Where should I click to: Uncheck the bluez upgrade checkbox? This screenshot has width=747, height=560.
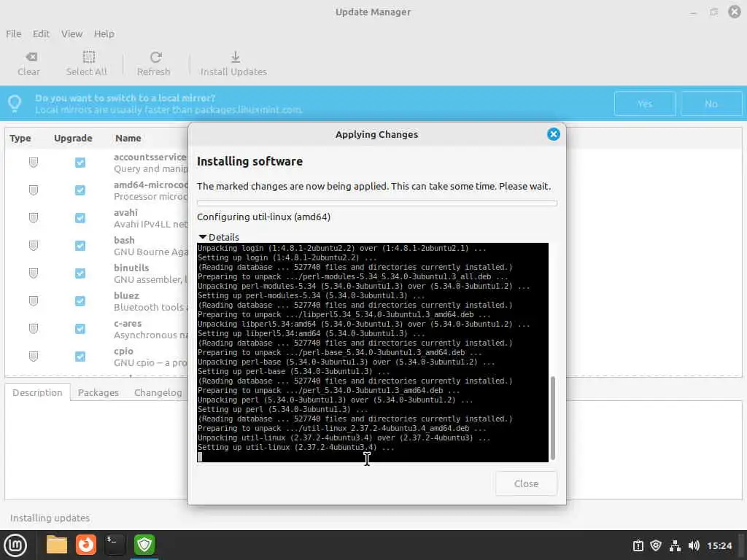80,301
